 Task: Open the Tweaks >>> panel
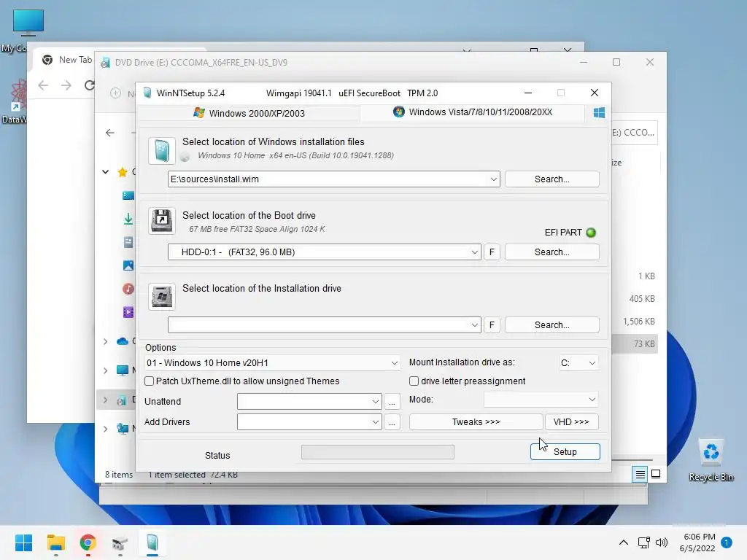click(476, 422)
